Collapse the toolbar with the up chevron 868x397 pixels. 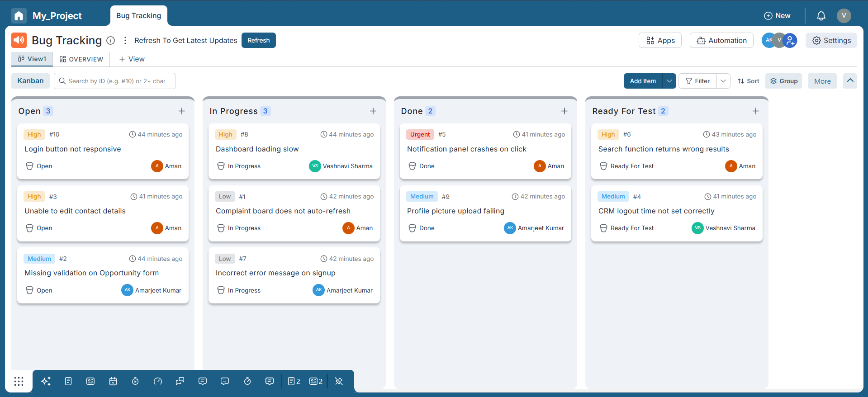pyautogui.click(x=850, y=81)
